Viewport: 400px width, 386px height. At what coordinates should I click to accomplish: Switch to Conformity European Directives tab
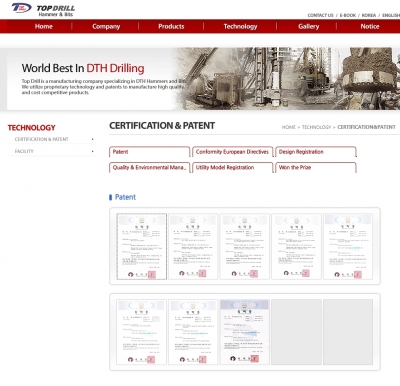pyautogui.click(x=232, y=152)
